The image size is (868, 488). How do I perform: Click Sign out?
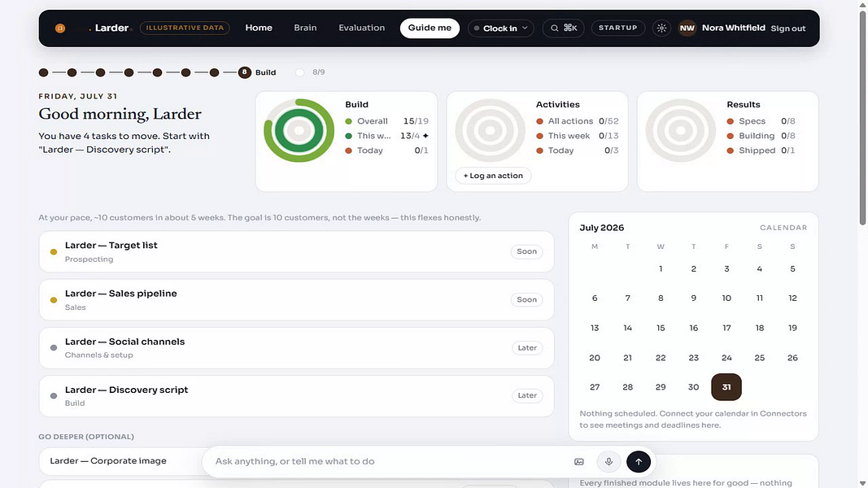click(787, 28)
